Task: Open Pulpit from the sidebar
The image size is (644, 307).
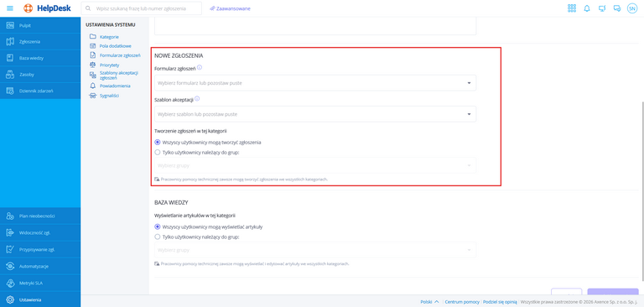Action: point(40,25)
